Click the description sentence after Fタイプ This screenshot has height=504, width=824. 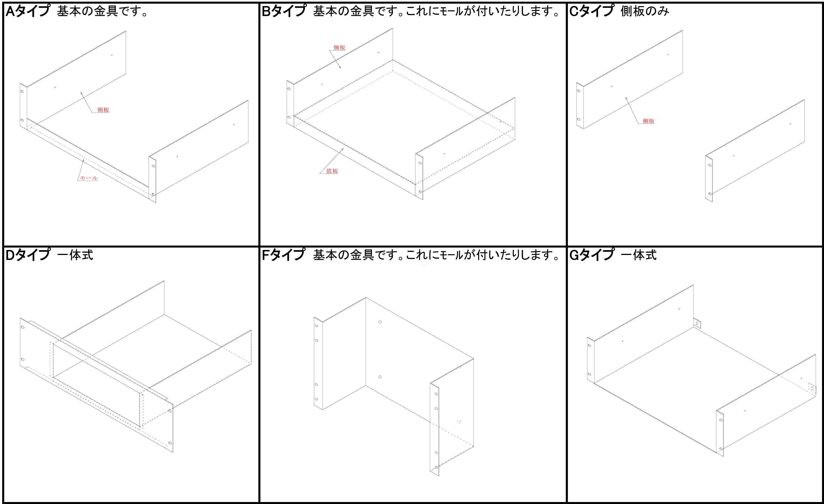click(436, 255)
